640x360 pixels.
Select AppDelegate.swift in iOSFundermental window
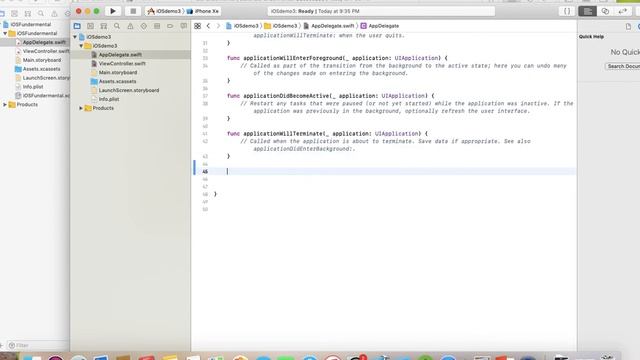(44, 42)
